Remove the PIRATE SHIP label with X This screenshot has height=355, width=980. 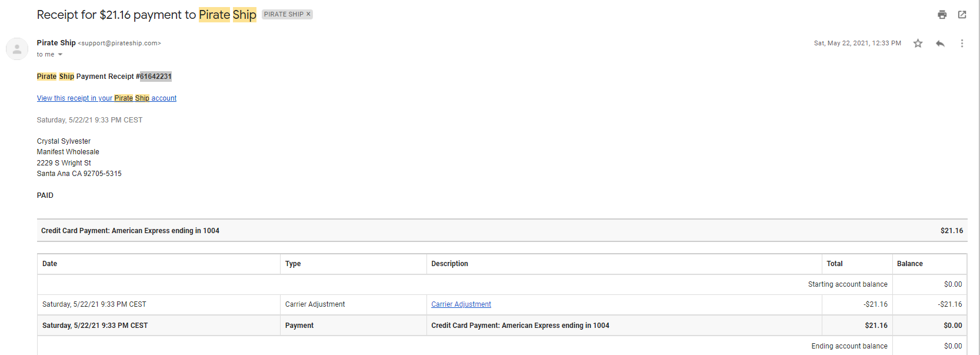click(308, 14)
